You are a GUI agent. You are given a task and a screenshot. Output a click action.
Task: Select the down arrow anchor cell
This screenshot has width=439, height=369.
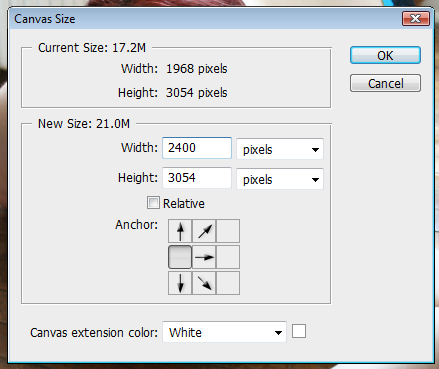[180, 283]
